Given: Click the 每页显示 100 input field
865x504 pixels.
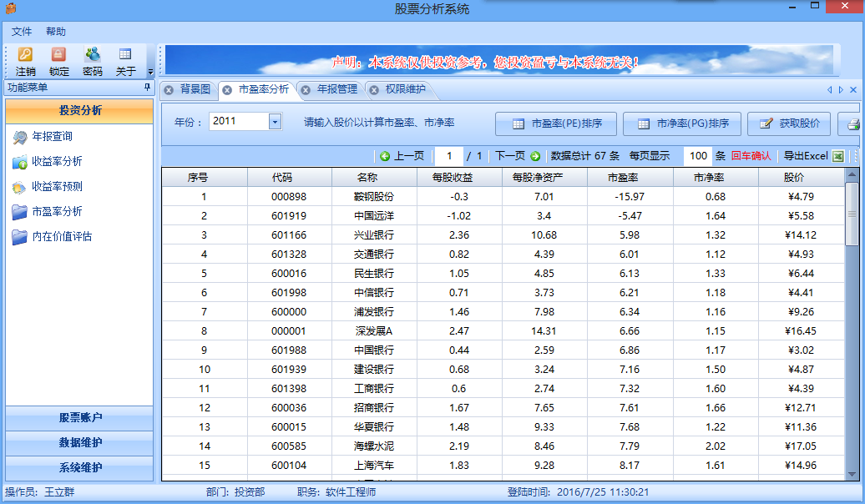Looking at the screenshot, I should click(697, 156).
